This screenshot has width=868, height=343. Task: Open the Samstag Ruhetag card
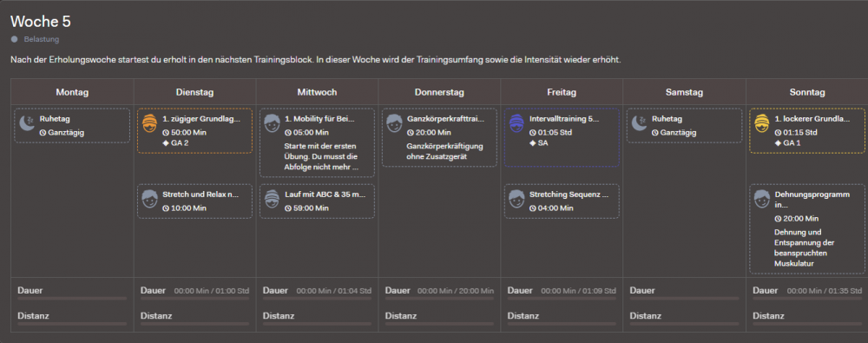click(x=684, y=126)
